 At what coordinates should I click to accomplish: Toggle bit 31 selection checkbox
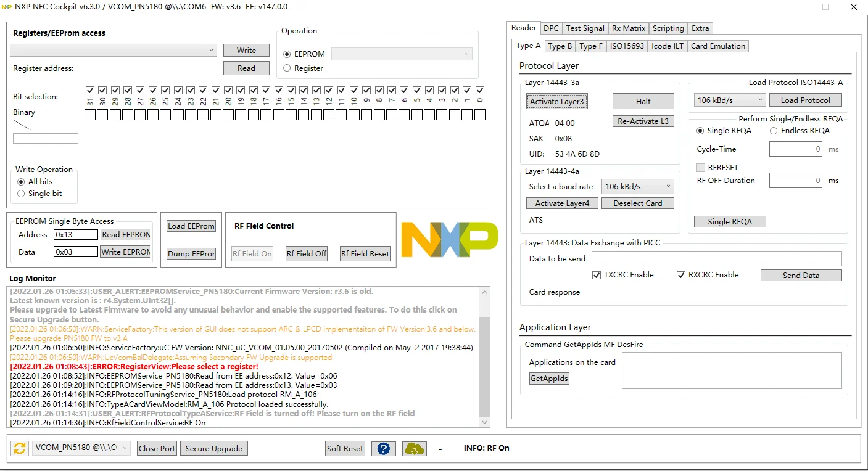(x=90, y=91)
